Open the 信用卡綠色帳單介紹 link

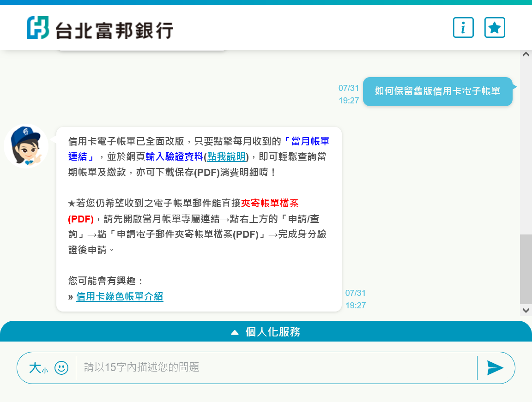tap(120, 297)
